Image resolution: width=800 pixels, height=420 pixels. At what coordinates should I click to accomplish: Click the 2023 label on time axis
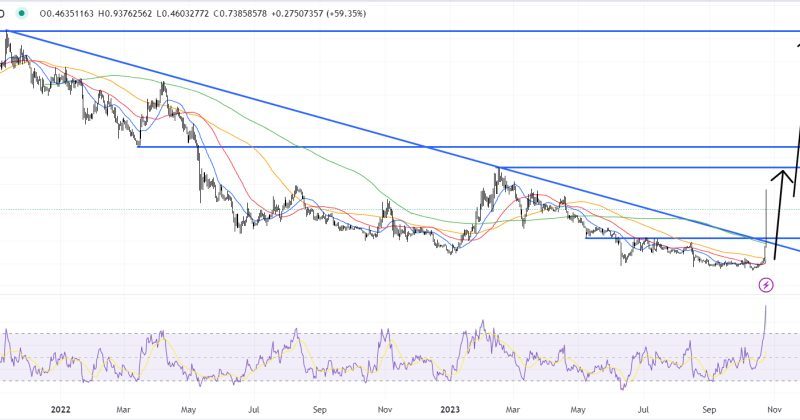tap(450, 409)
